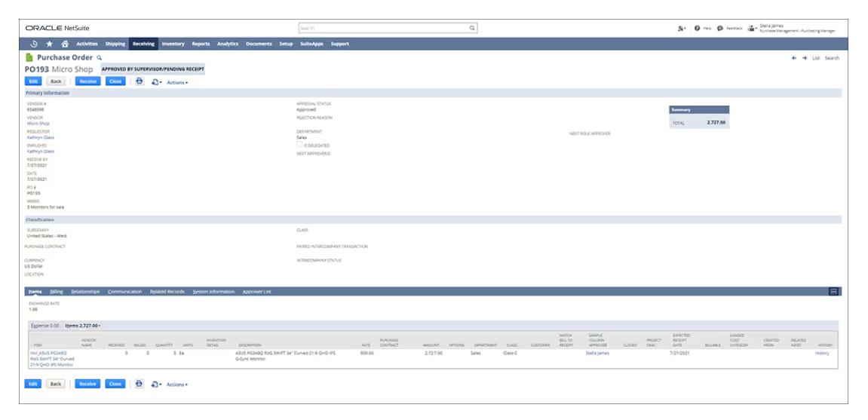This screenshot has width=868, height=420.
Task: Click the Close button under PO193 header
Action: click(x=115, y=81)
